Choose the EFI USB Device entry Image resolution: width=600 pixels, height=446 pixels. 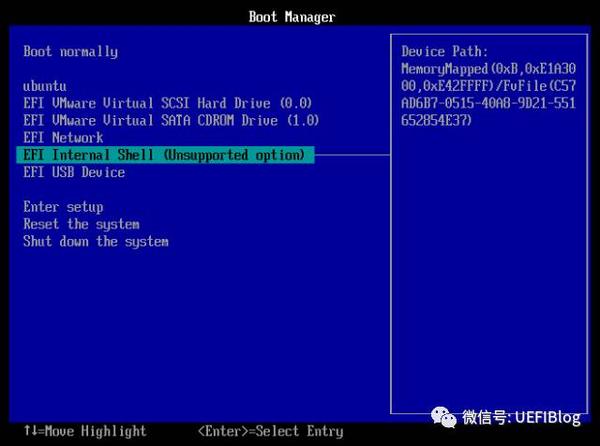point(74,172)
